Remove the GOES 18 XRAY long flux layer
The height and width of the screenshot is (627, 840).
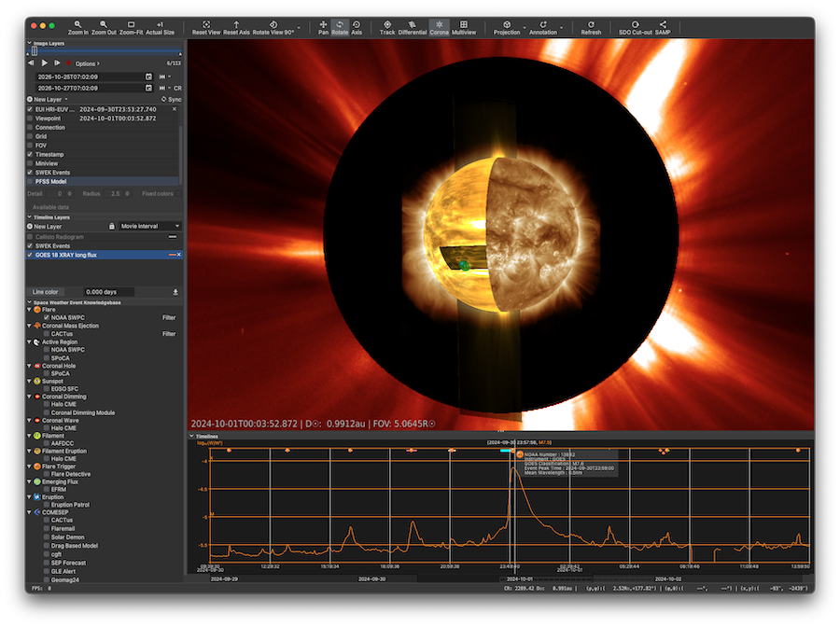(179, 255)
